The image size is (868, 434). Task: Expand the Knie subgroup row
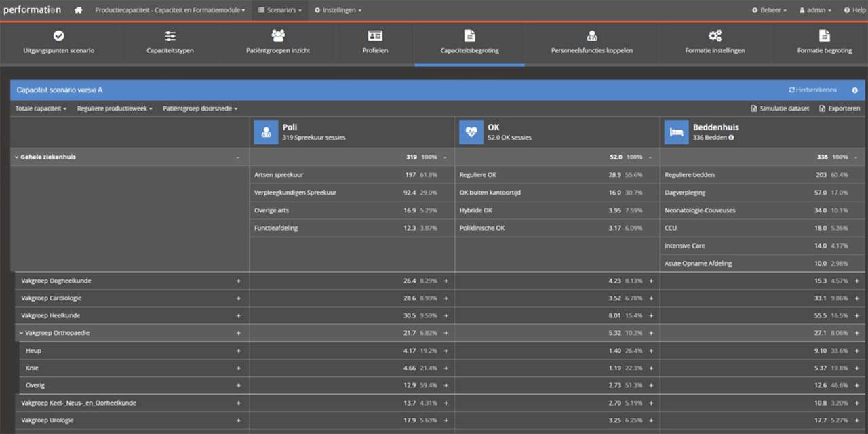click(238, 368)
